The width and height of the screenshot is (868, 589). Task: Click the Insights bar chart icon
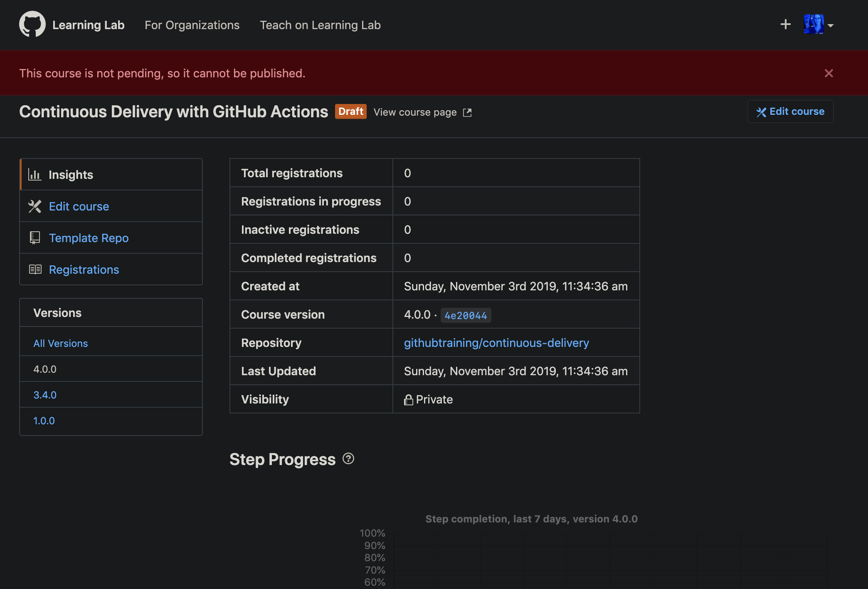pos(35,174)
